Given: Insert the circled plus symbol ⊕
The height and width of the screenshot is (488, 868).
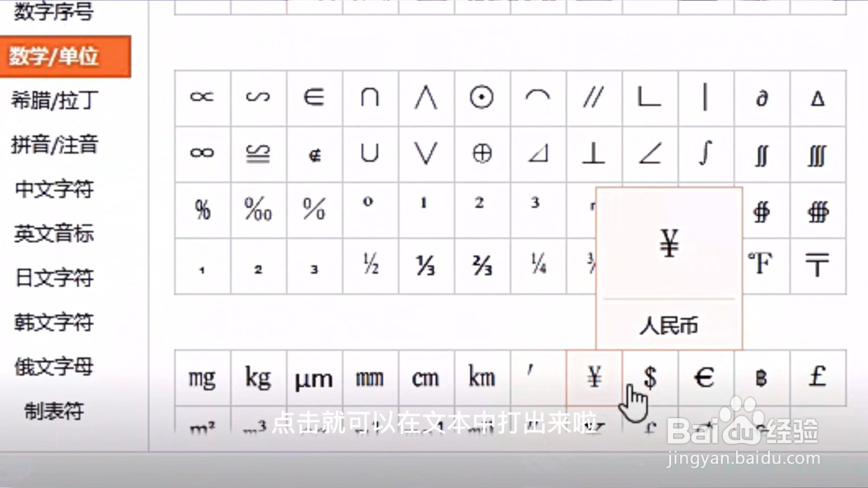Looking at the screenshot, I should point(482,154).
